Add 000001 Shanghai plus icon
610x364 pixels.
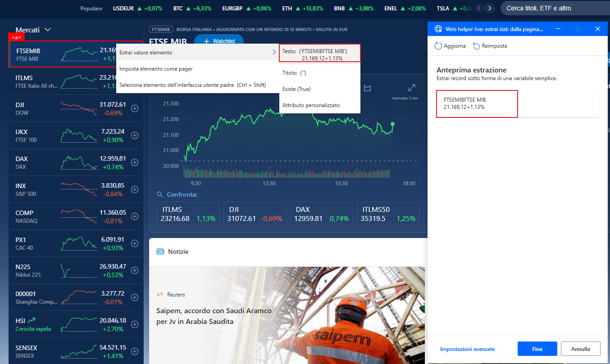[134, 297]
